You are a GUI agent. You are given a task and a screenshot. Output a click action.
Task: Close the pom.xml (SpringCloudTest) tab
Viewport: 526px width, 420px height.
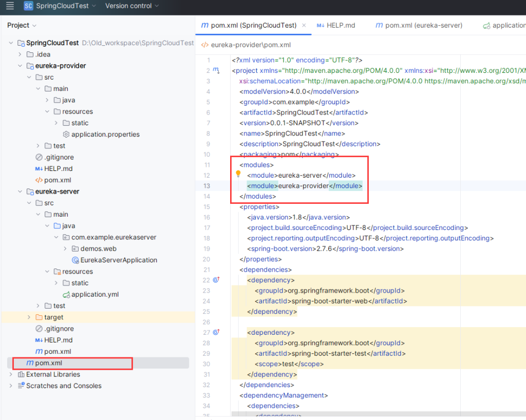(304, 25)
